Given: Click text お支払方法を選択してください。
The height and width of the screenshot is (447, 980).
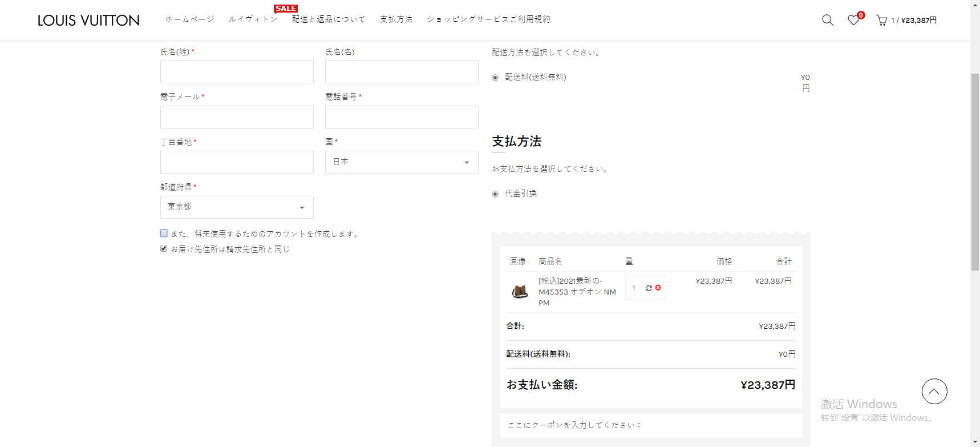Looking at the screenshot, I should click(x=551, y=169).
